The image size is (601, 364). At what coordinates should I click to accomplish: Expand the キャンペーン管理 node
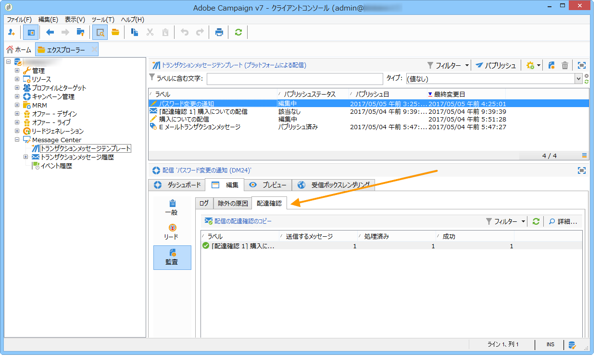[x=17, y=97]
